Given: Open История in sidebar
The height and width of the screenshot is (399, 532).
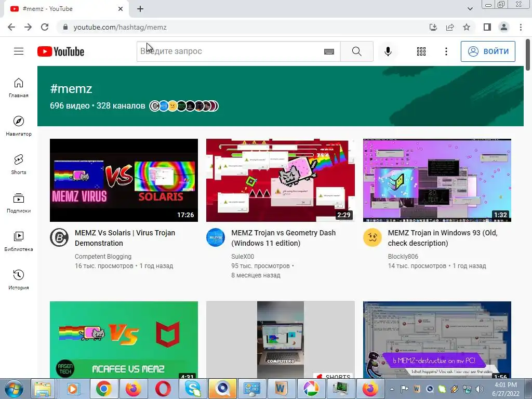Looking at the screenshot, I should (x=19, y=280).
